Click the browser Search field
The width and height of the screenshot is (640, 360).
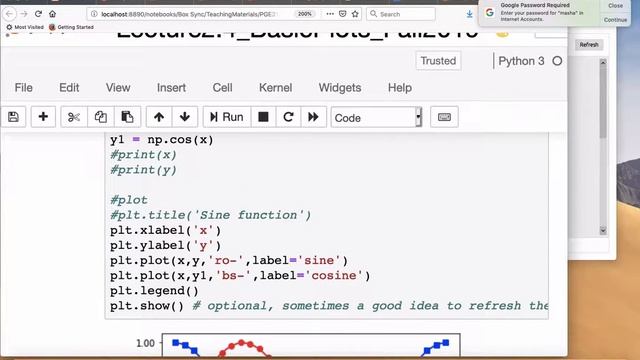401,14
